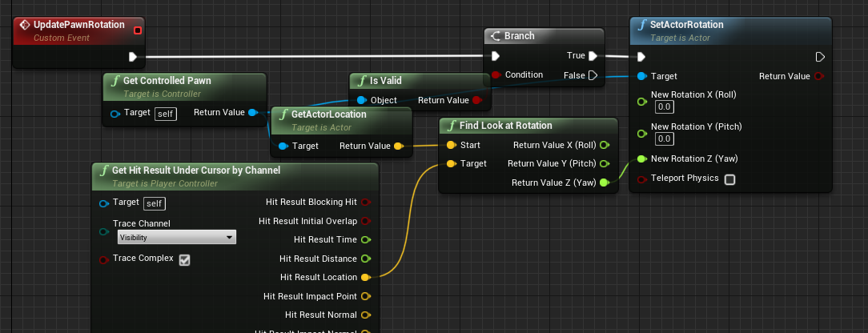Click the Trace Complex pin
Screen dimensions: 868x333
pos(103,259)
